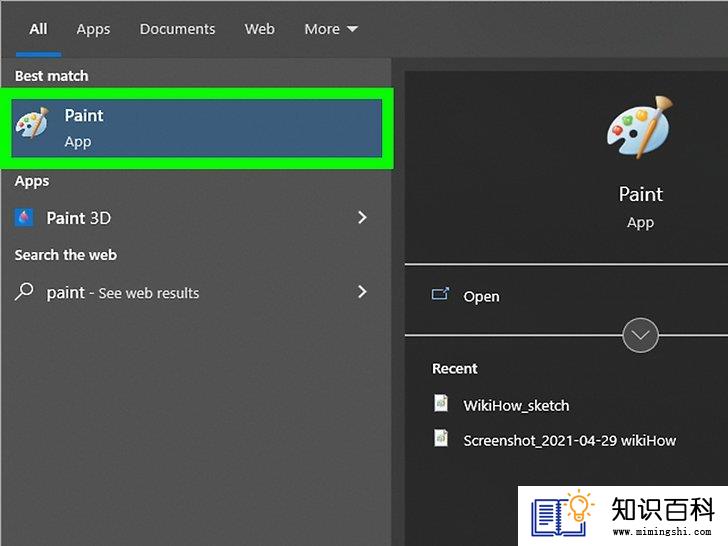Open the More filter dropdown
The width and height of the screenshot is (728, 546).
coord(331,29)
